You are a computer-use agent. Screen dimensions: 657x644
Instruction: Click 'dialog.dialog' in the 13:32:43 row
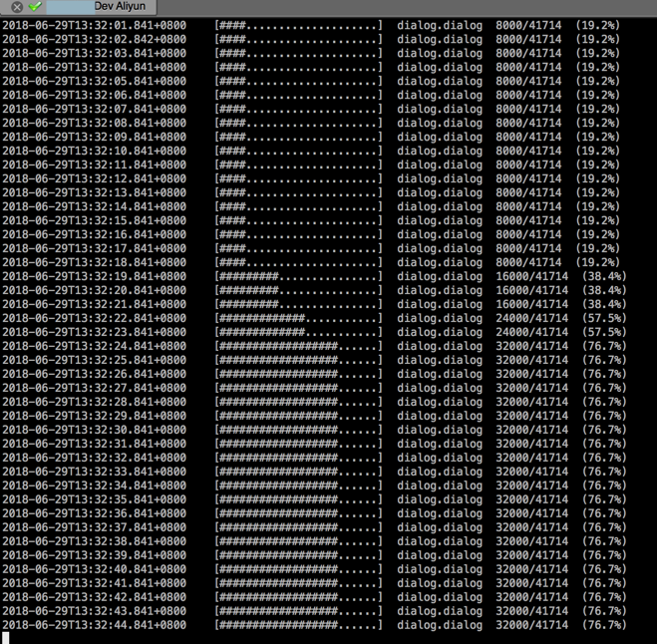pos(440,611)
